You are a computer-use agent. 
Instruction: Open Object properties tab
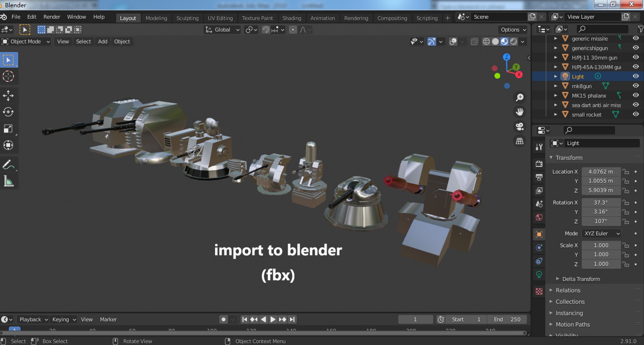pos(539,234)
